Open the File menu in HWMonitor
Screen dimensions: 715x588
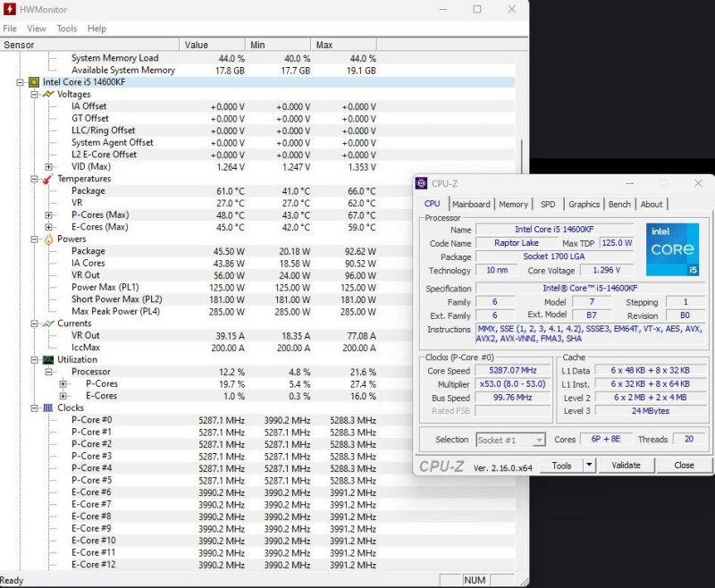click(10, 29)
